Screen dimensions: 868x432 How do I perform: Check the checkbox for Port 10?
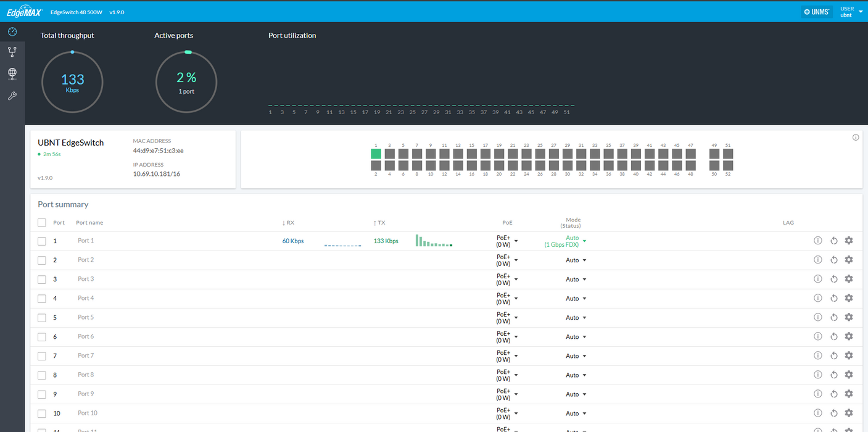pos(42,413)
